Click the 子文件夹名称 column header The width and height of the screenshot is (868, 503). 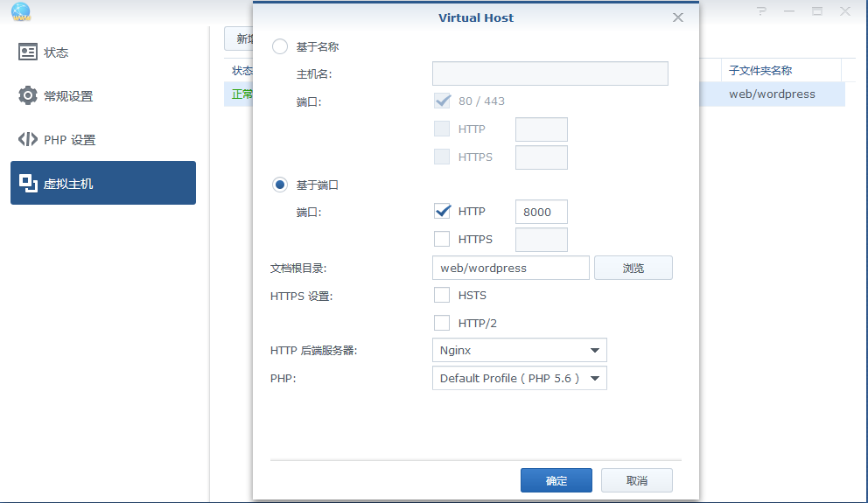pyautogui.click(x=781, y=70)
